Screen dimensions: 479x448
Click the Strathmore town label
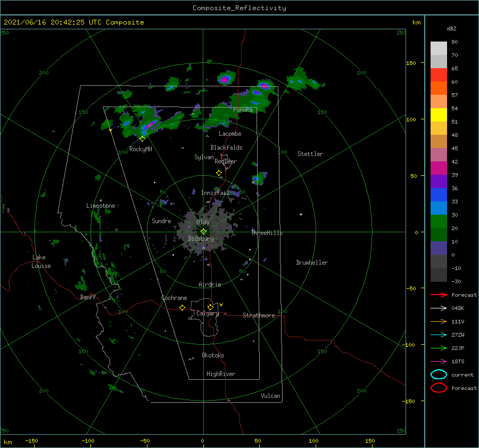[259, 315]
